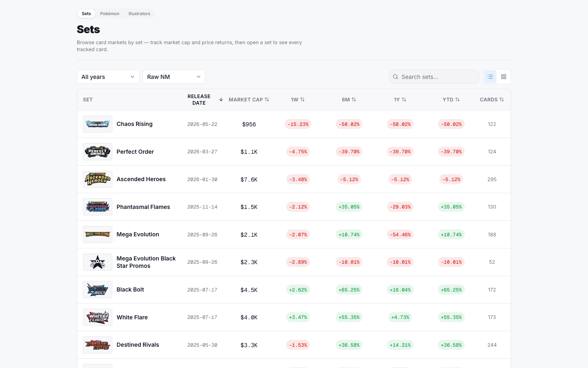Click the SET column header
The image size is (588, 368).
tap(88, 100)
